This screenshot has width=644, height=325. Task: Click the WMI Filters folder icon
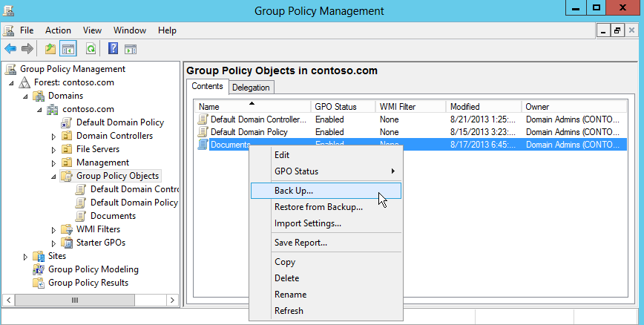[x=67, y=229]
